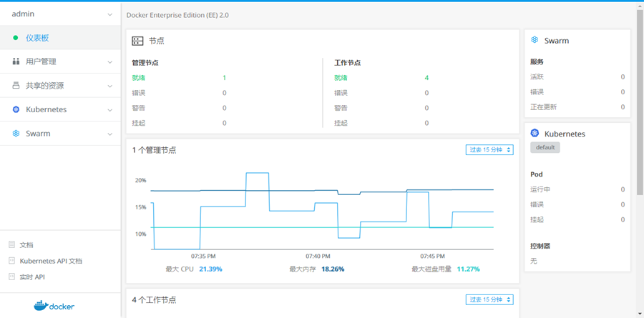This screenshot has width=644, height=318.
Task: Click the 4 个工作节点 heading
Action: [x=155, y=300]
